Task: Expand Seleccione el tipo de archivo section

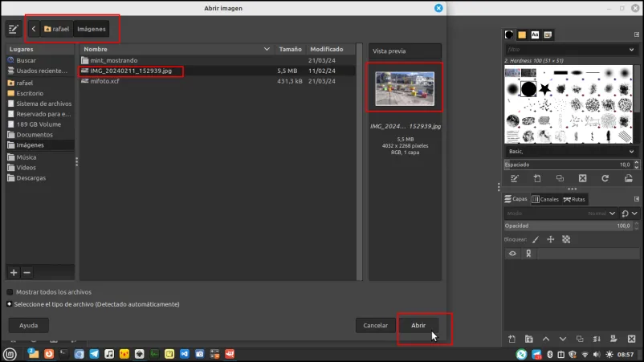Action: coord(9,304)
